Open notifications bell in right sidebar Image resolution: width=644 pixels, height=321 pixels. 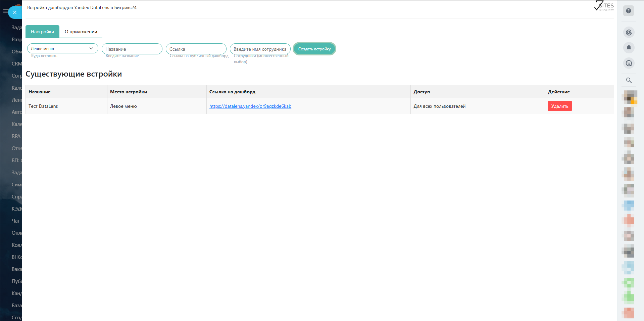coord(629,48)
